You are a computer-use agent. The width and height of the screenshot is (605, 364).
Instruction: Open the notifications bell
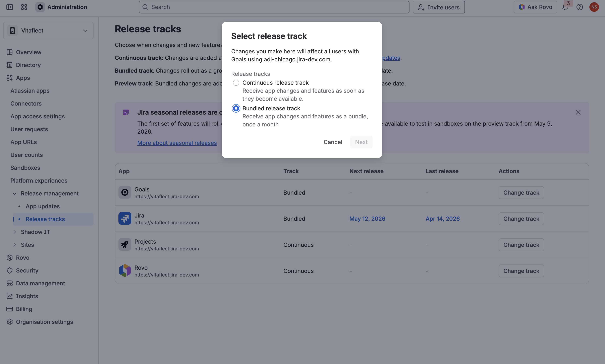coord(565,7)
